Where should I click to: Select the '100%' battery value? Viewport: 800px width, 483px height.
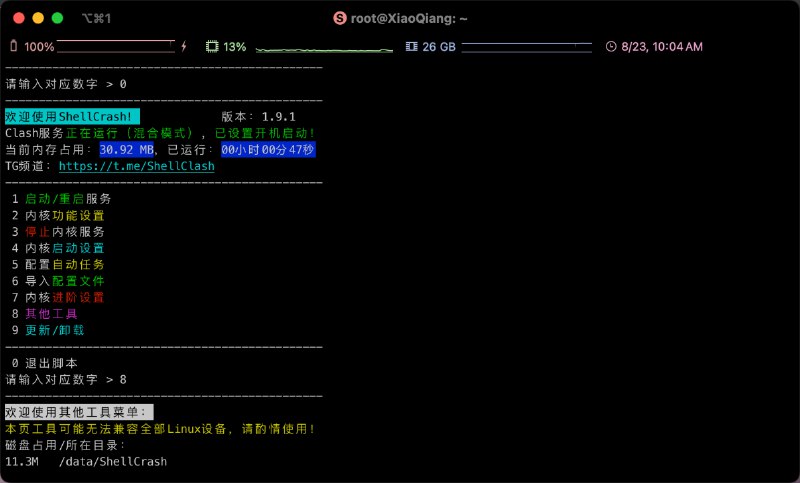point(39,47)
